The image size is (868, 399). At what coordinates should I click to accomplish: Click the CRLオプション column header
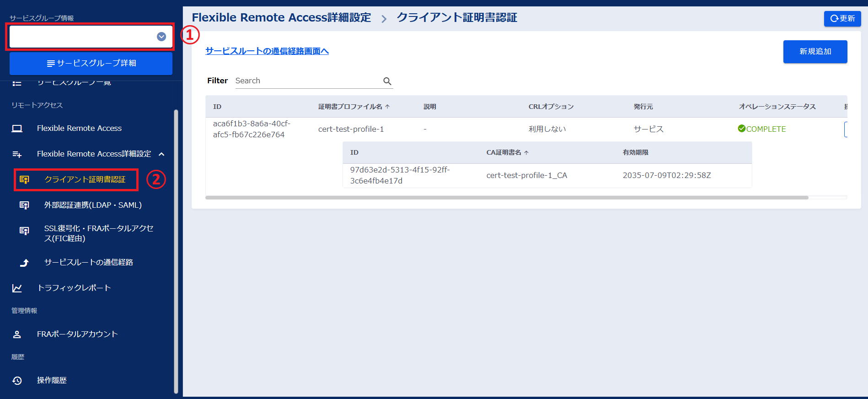[x=551, y=107]
